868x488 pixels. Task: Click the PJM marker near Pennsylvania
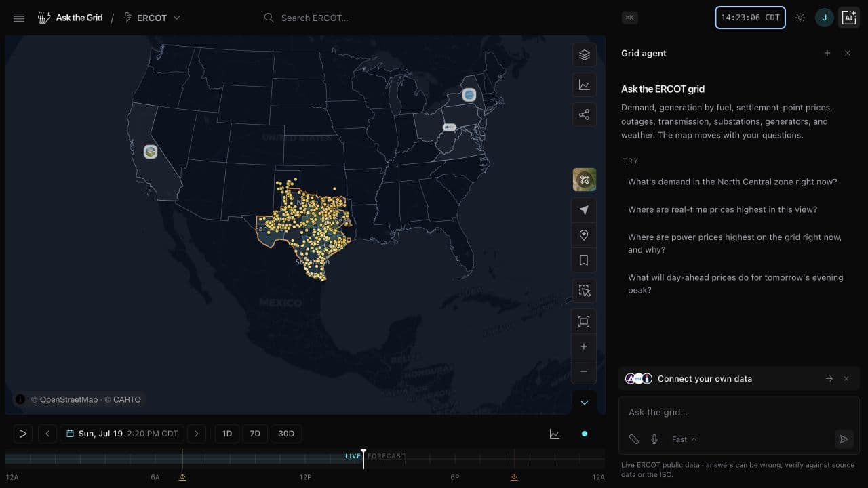pos(449,127)
